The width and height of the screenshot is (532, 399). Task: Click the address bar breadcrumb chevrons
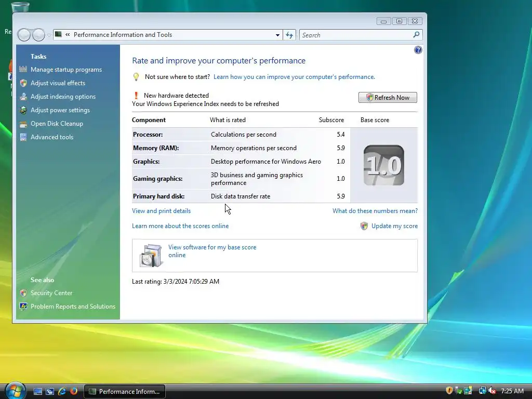click(68, 35)
